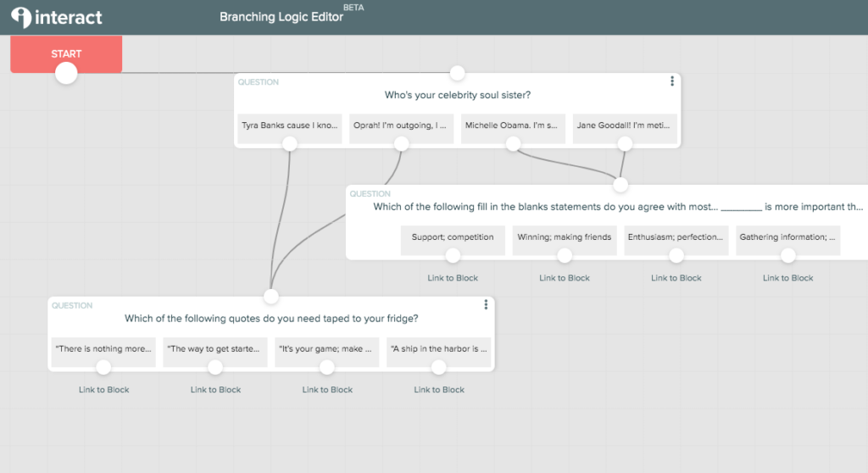Click the Branching Logic Editor title
Image resolution: width=868 pixels, height=473 pixels.
(x=281, y=17)
